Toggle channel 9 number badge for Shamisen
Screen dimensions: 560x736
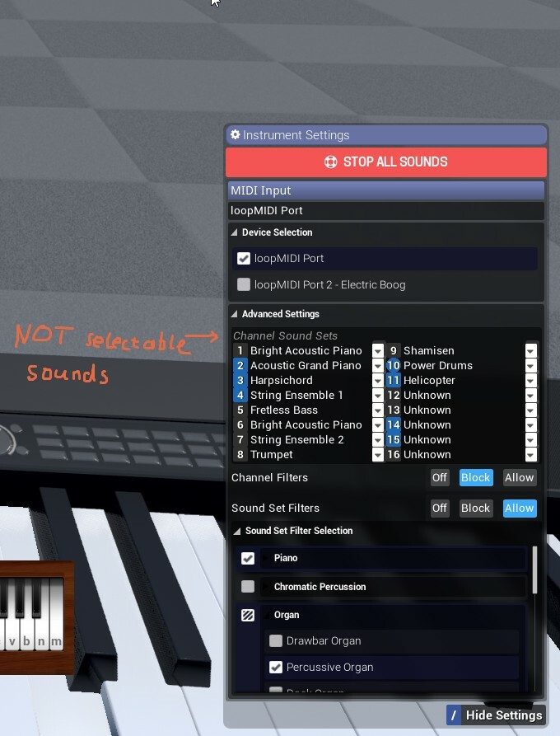(x=394, y=350)
